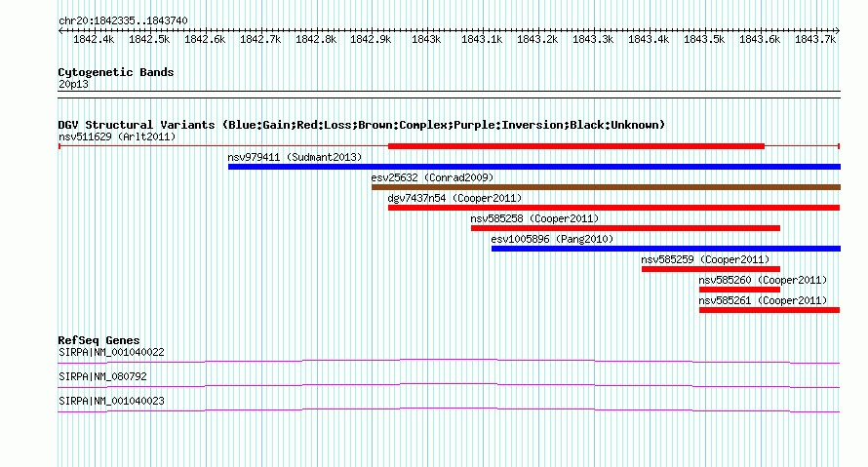Click the RefSeq Genes track title
The height and width of the screenshot is (467, 868).
click(99, 340)
